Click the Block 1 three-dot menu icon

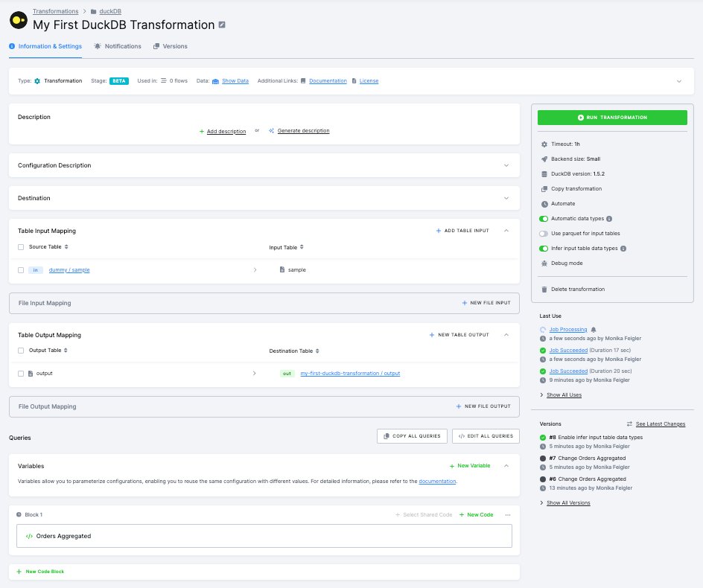[x=508, y=515]
